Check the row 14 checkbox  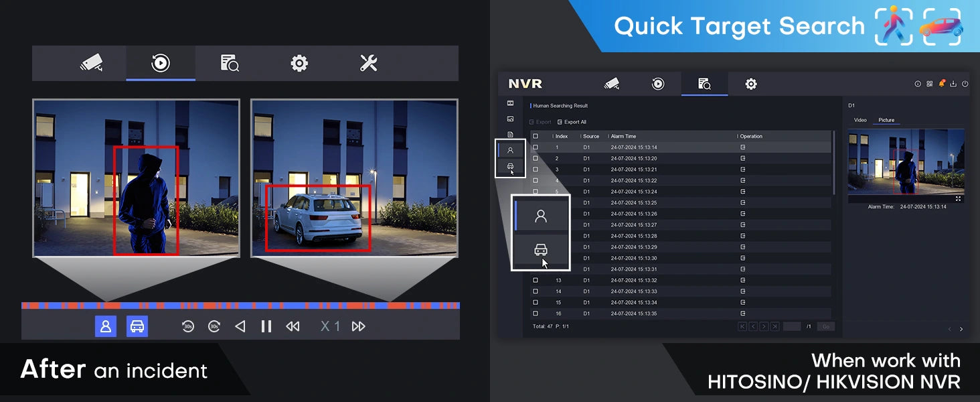[x=535, y=291]
